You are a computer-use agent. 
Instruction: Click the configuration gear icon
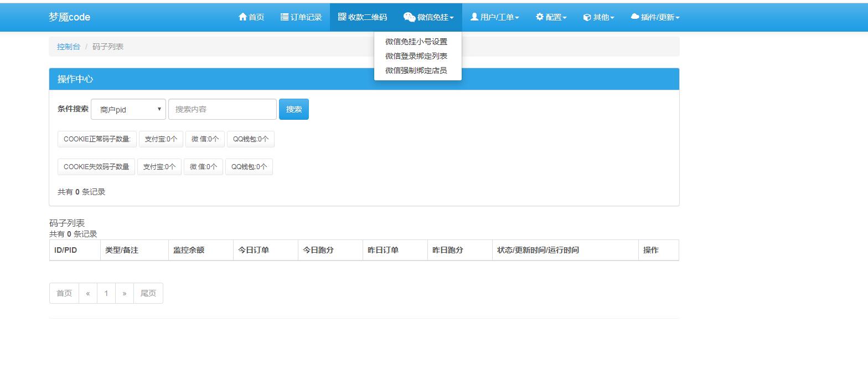pyautogui.click(x=539, y=17)
